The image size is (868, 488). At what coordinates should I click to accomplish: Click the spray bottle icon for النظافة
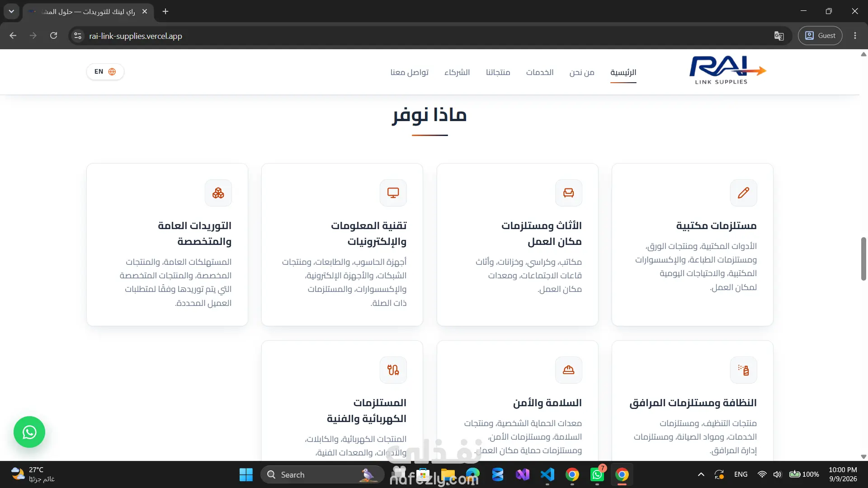744,370
